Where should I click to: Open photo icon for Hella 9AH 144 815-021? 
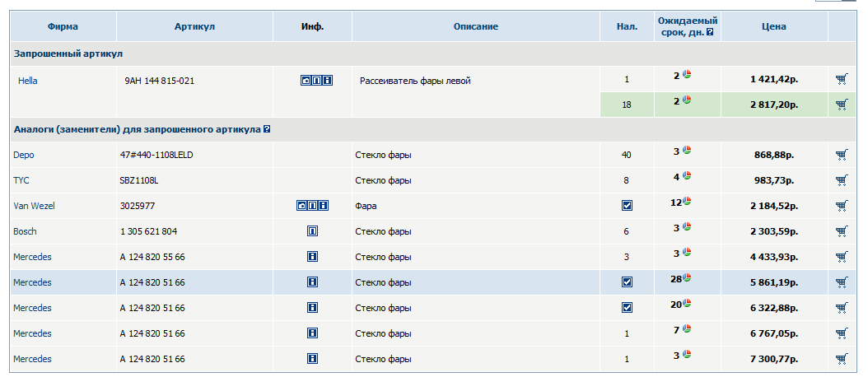click(306, 81)
